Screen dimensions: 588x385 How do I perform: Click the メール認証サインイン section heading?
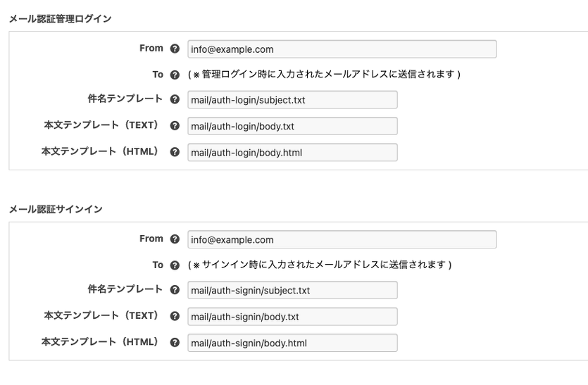point(56,210)
